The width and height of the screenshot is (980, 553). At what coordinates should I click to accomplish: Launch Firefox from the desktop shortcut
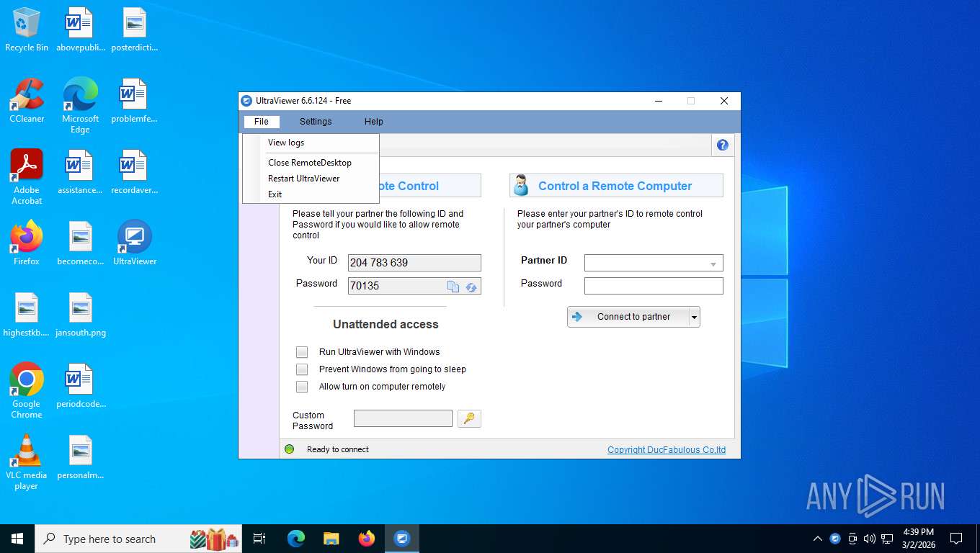tap(27, 243)
